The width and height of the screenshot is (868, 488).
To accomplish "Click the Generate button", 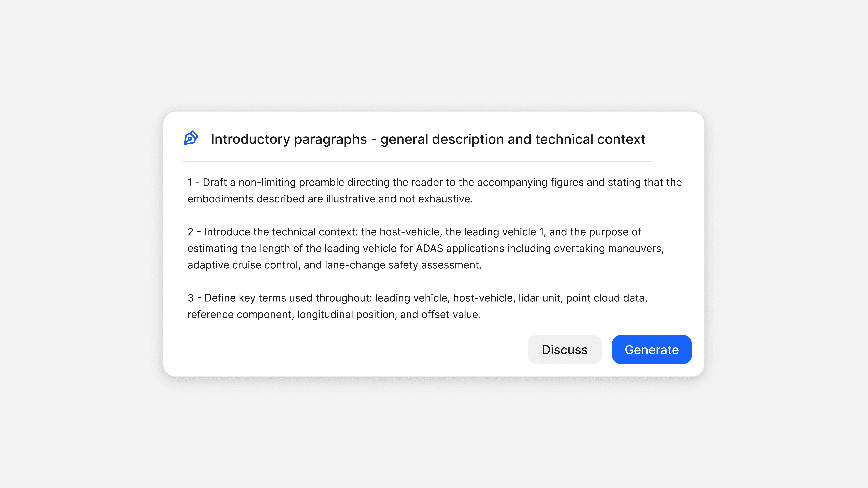I will tap(652, 350).
